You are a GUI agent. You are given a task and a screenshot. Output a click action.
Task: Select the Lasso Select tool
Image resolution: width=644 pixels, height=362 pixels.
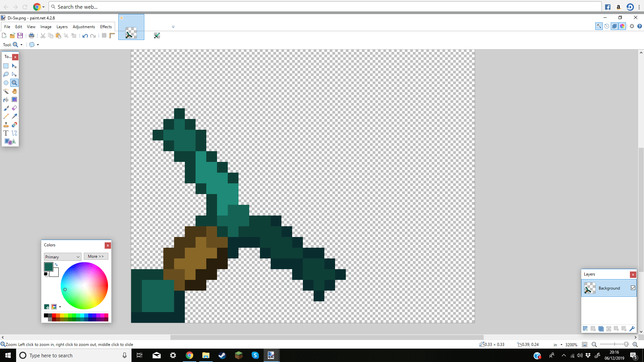[x=6, y=74]
